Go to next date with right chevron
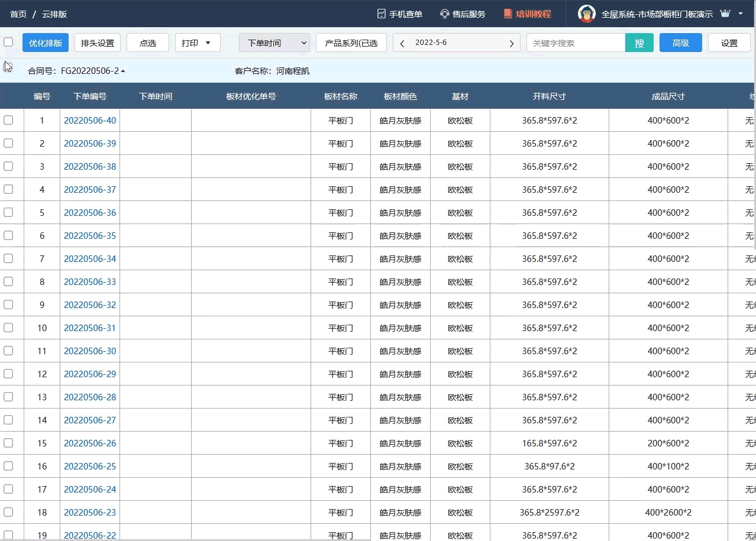This screenshot has height=541, width=756. tap(512, 43)
